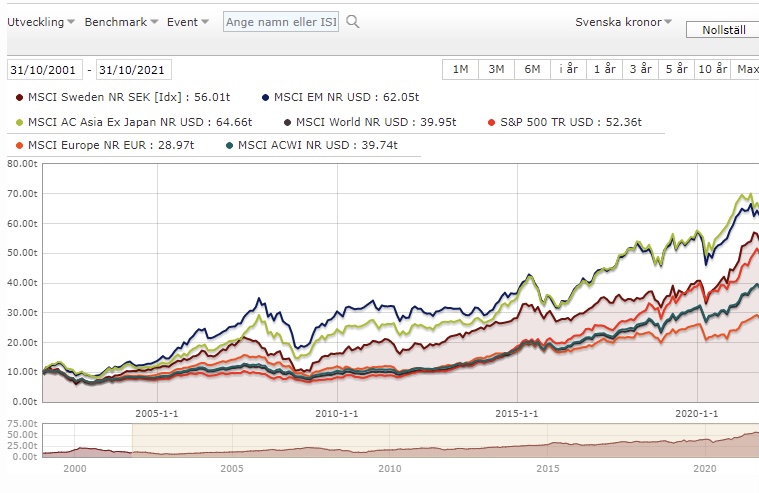This screenshot has width=759, height=493.
Task: Click the MSCI World NR USD legend label
Action: click(x=376, y=122)
